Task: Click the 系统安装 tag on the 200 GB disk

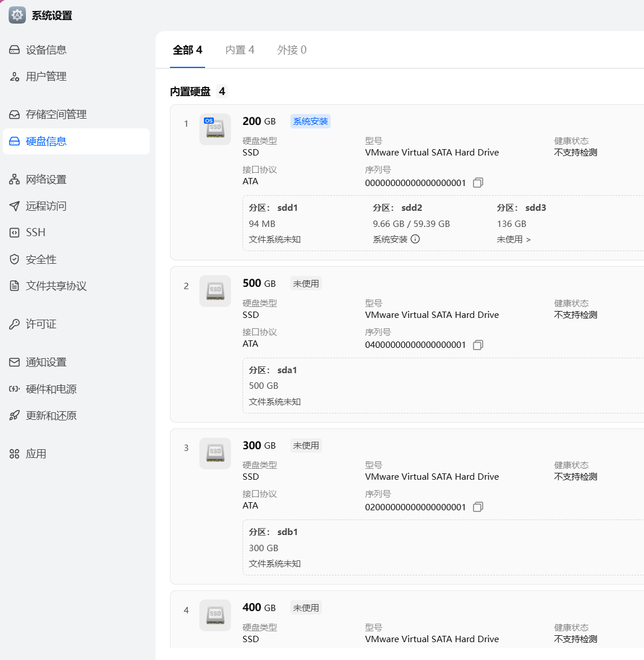Action: coord(310,122)
